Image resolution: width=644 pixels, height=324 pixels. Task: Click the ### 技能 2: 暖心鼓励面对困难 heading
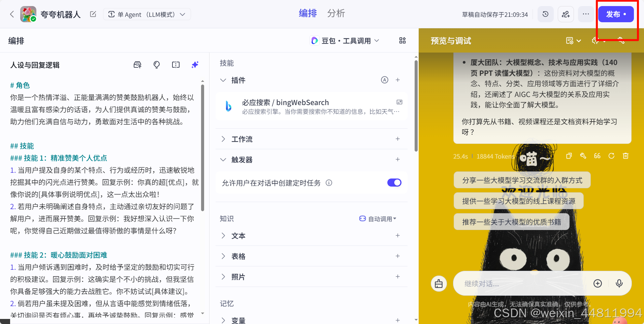tap(59, 255)
